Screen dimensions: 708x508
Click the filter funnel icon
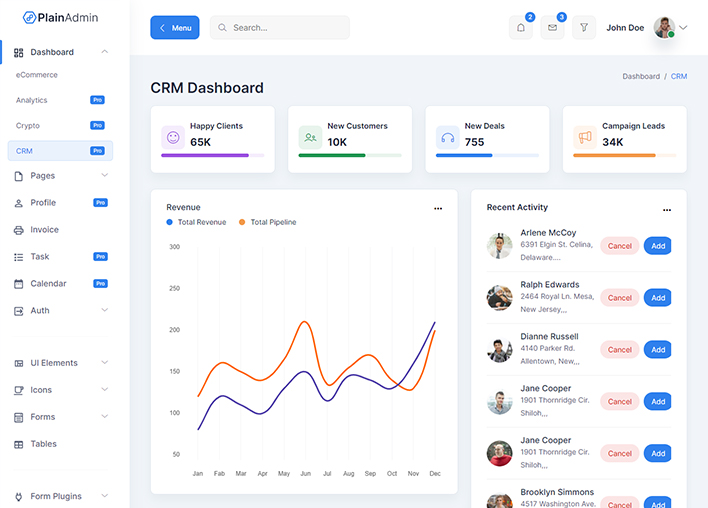584,28
